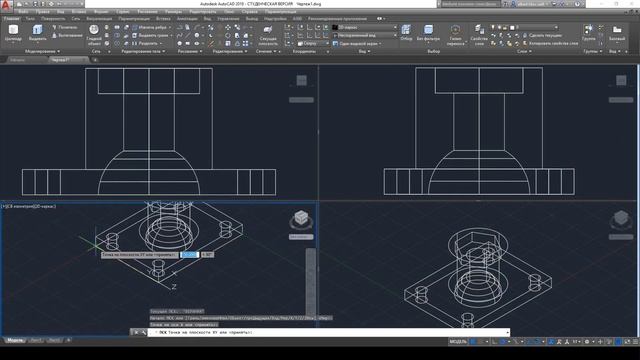
Task: Open the Один видовой экран dropdown
Action: pyautogui.click(x=358, y=43)
